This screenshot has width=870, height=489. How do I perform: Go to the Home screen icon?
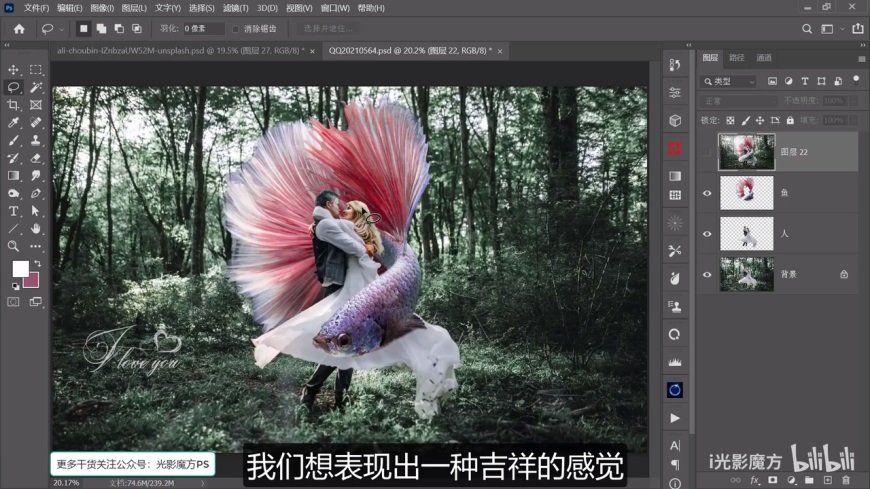click(19, 29)
